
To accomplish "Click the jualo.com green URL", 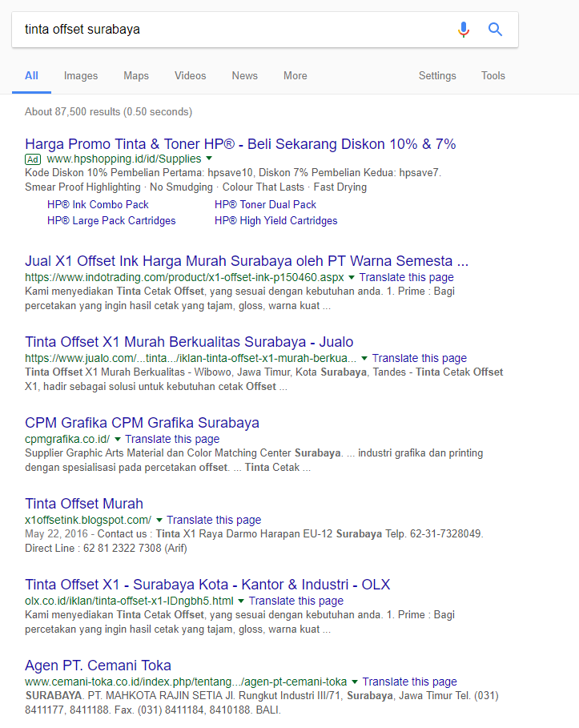I will [191, 358].
